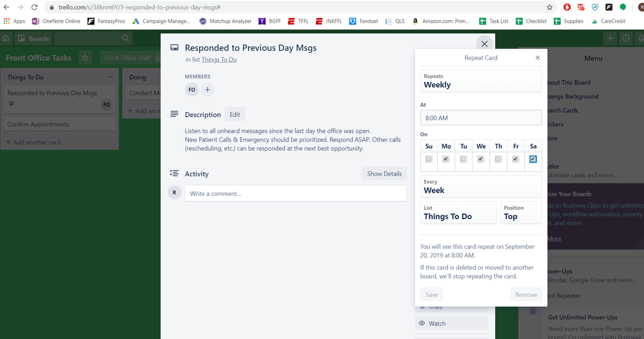
Task: Click the Create plus button in header
Action: tap(610, 38)
